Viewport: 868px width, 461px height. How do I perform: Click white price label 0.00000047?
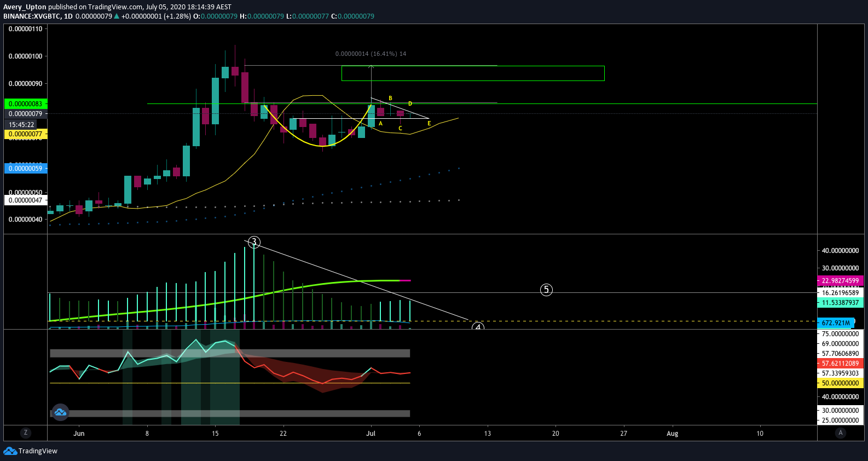[26, 200]
